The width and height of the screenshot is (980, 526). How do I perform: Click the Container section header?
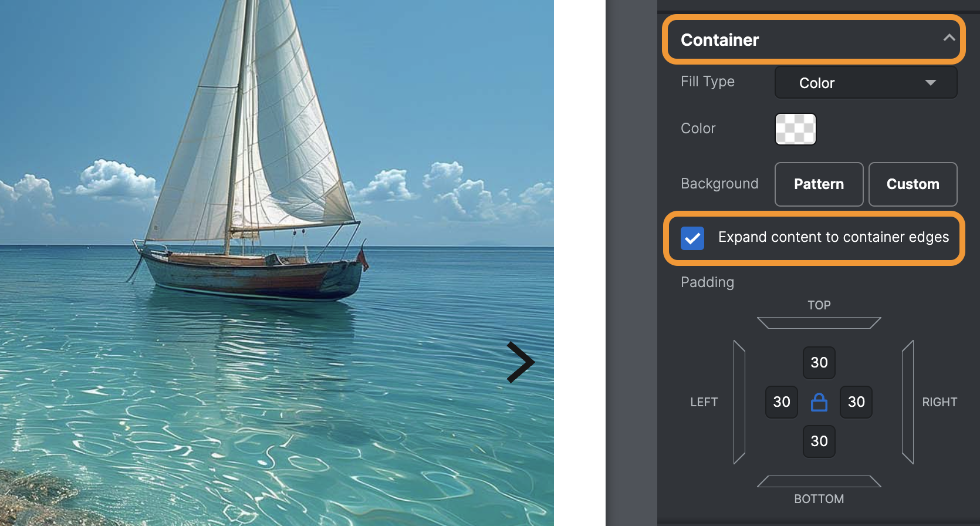click(814, 39)
